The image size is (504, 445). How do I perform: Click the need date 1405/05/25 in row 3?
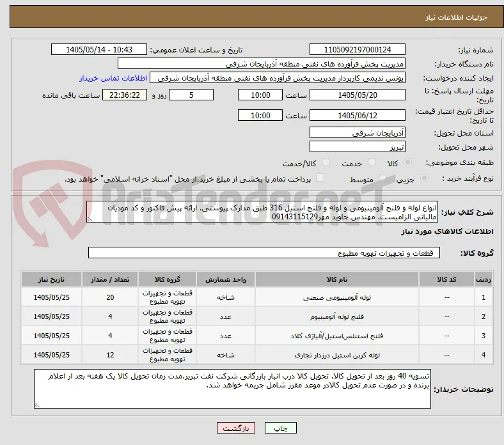[x=51, y=336]
